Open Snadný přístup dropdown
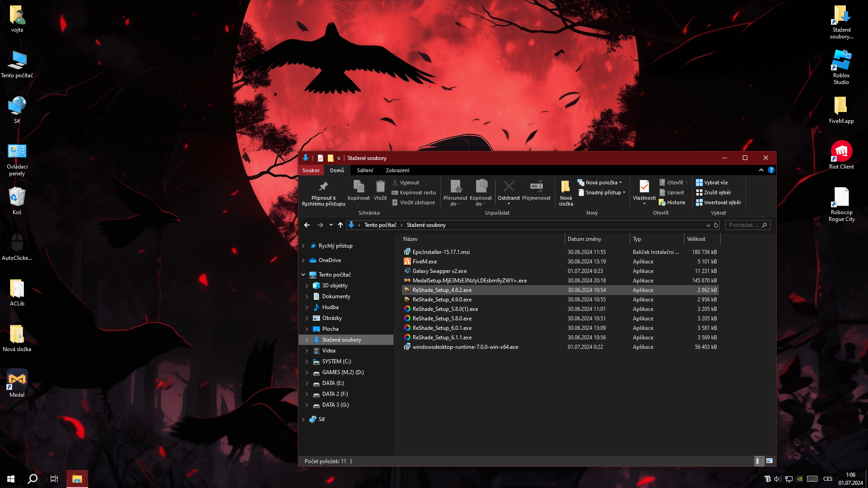The image size is (868, 488). [x=602, y=192]
